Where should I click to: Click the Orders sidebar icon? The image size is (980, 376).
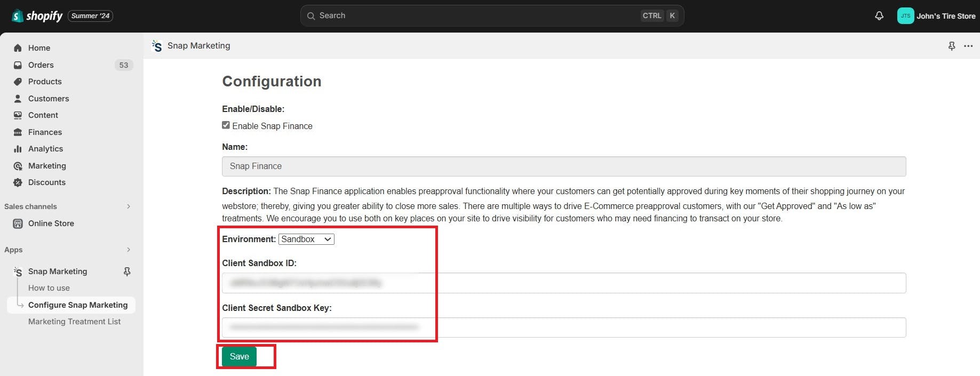(x=18, y=65)
